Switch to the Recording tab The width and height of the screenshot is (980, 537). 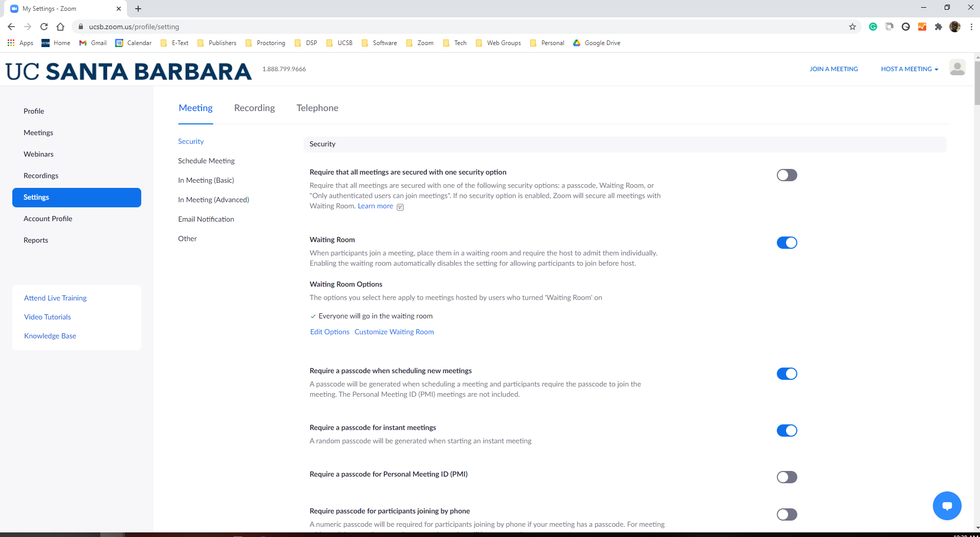(x=254, y=108)
